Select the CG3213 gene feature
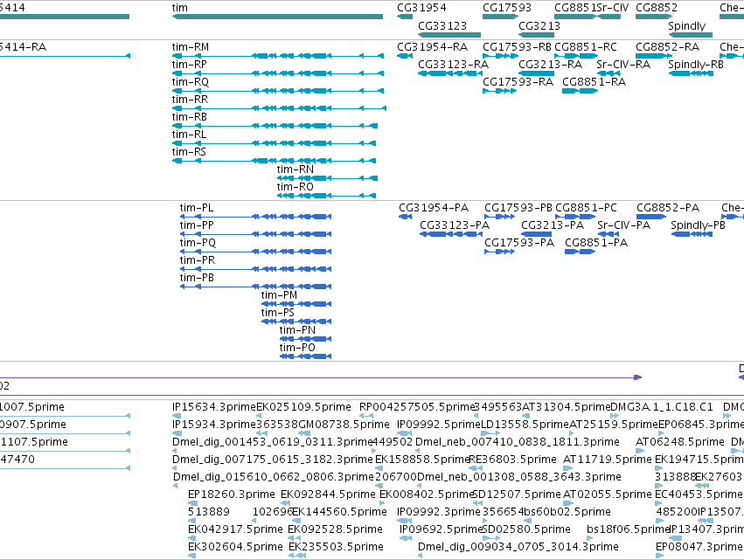The width and height of the screenshot is (744, 560). coord(536,35)
